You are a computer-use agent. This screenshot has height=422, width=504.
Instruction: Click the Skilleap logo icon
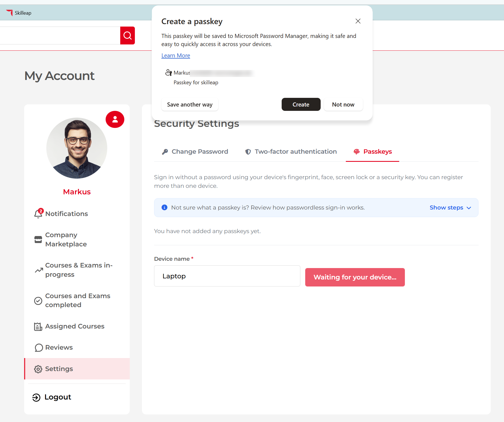tap(9, 13)
